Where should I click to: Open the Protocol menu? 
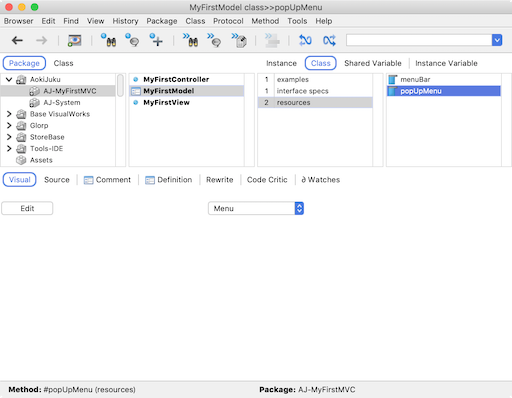(x=228, y=21)
